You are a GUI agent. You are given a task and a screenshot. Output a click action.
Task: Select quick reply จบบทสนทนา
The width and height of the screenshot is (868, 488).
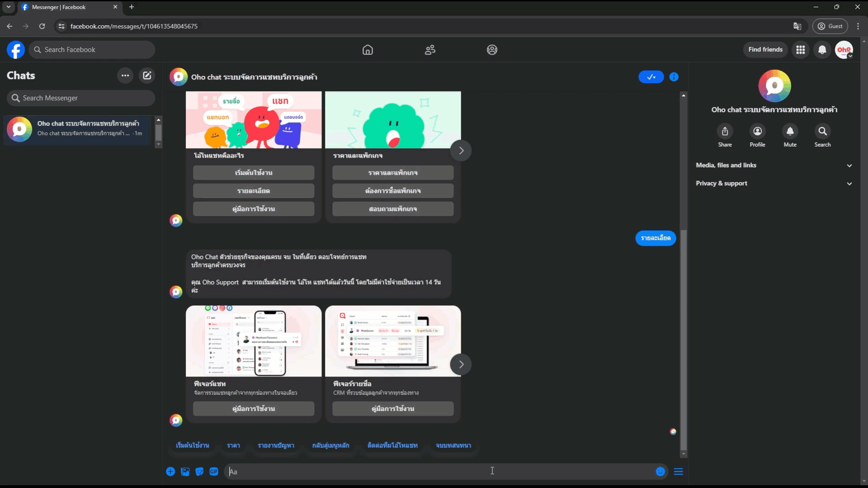pyautogui.click(x=453, y=446)
